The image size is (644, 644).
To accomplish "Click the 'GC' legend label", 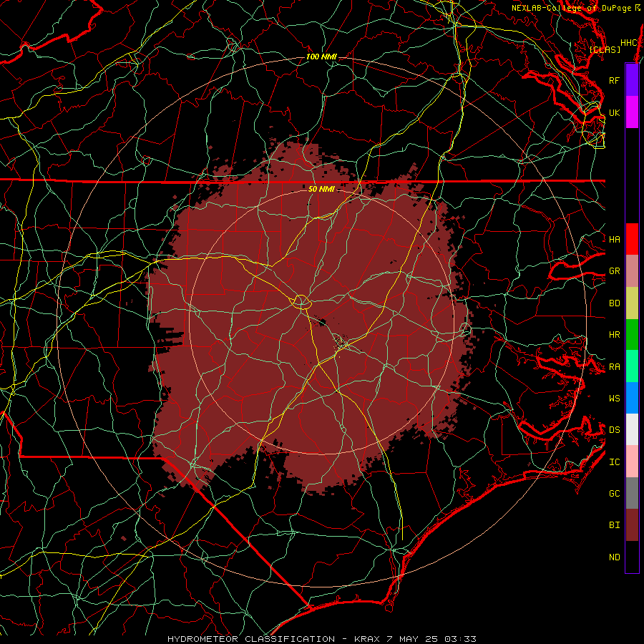I will [615, 493].
